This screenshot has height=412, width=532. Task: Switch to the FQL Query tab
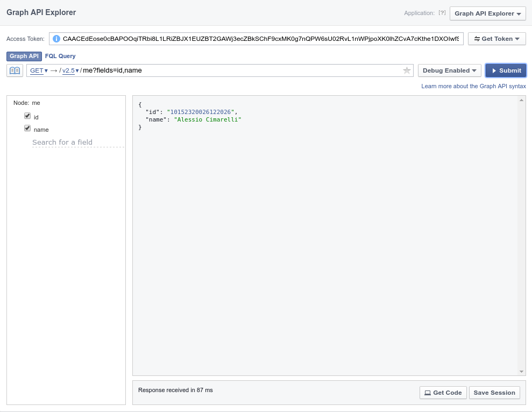[60, 56]
